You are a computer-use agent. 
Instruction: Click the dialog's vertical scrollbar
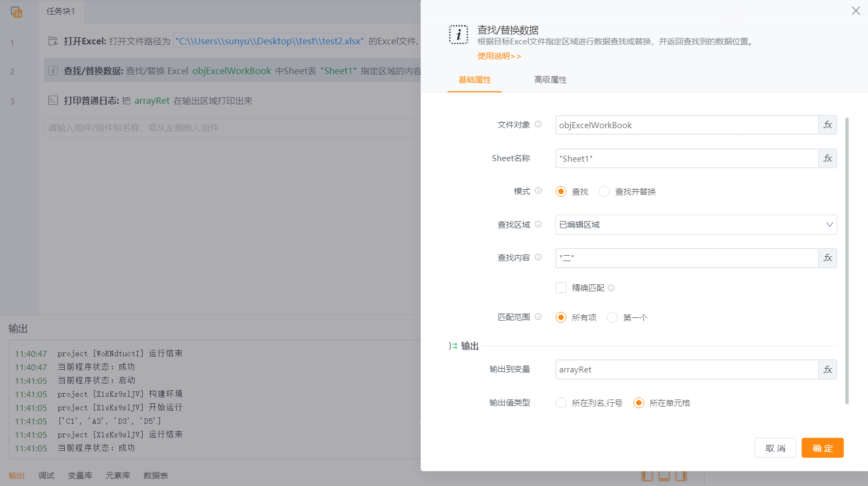(x=847, y=261)
